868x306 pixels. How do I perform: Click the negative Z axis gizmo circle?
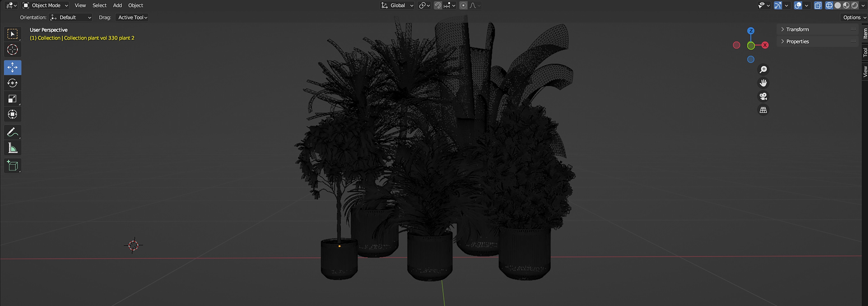tap(751, 59)
